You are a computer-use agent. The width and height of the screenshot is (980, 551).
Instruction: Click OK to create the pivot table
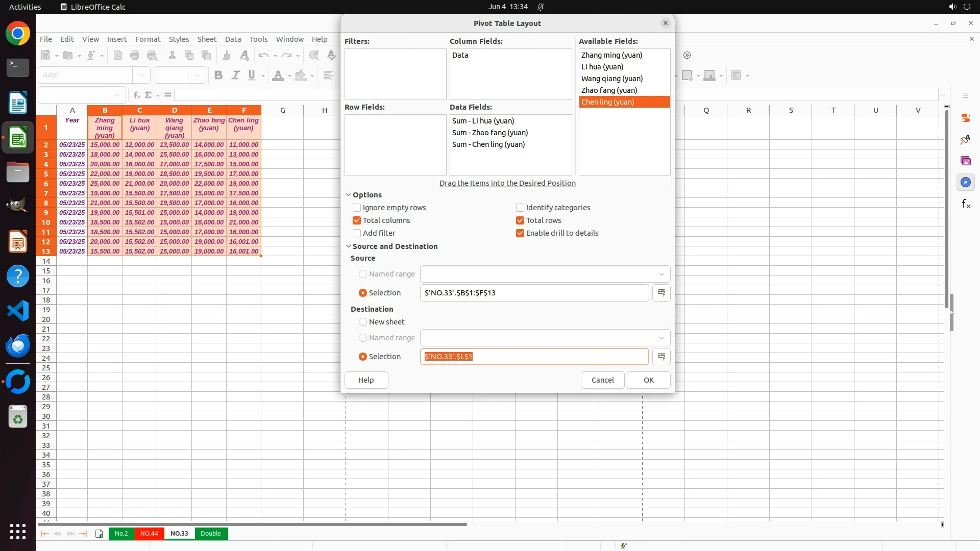pos(648,380)
